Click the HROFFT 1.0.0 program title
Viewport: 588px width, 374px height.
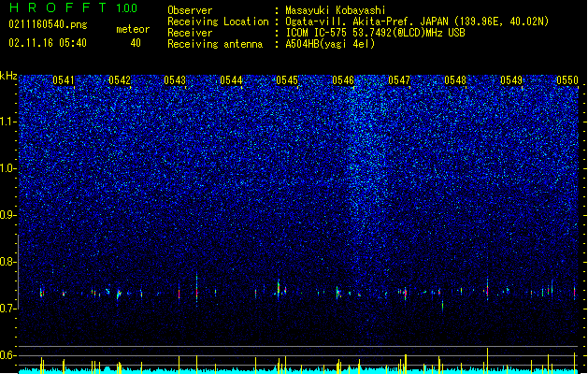click(73, 7)
